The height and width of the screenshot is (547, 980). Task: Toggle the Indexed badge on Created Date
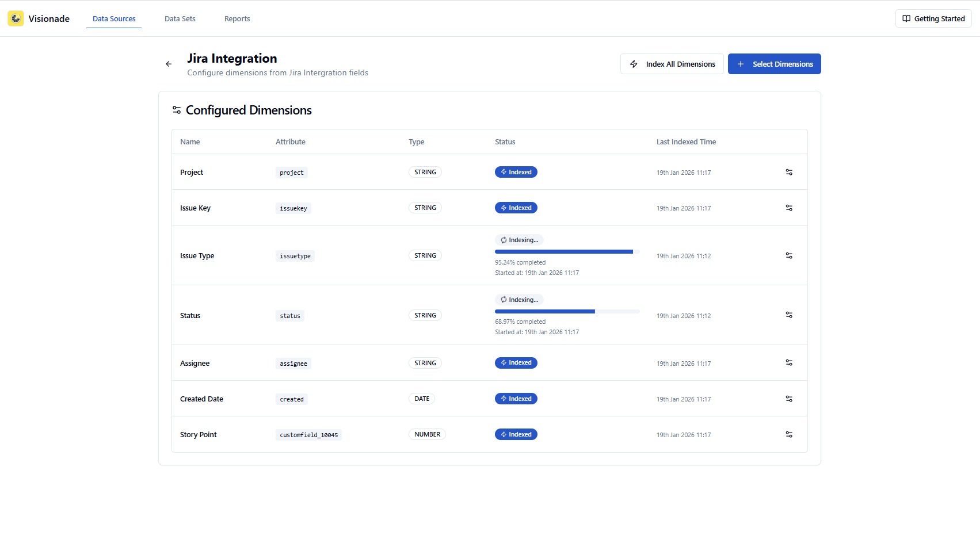point(516,398)
